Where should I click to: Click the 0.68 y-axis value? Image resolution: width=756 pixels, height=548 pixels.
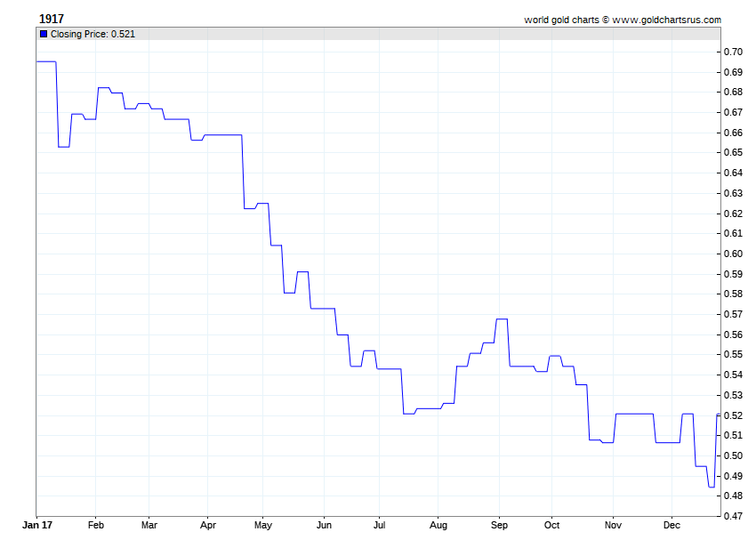tap(734, 93)
